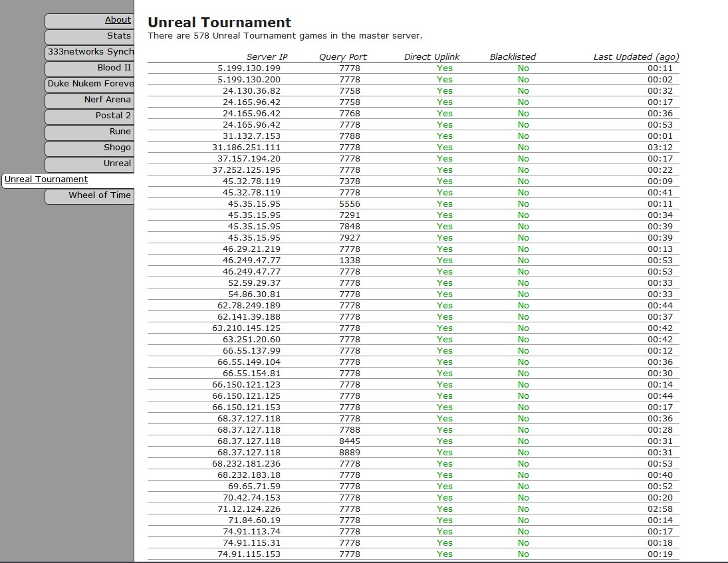Click the IP address 66.150.121.153
This screenshot has height=563, width=728.
(247, 407)
